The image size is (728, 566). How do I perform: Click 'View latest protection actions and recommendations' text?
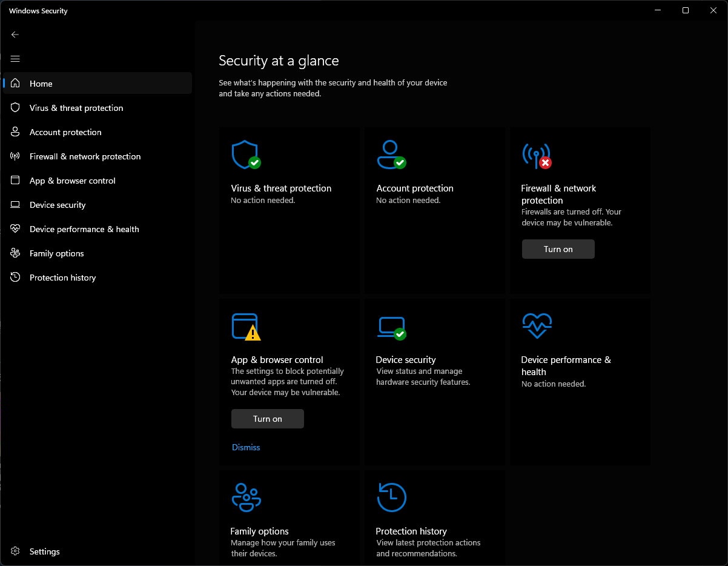pyautogui.click(x=428, y=548)
